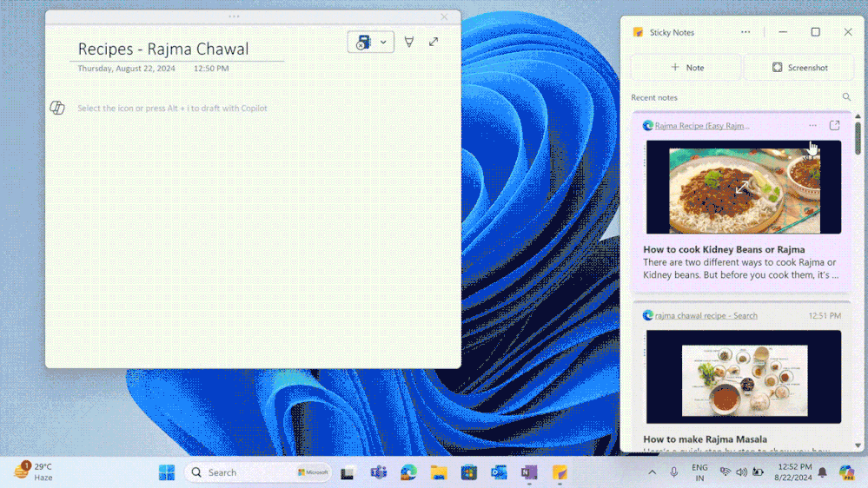Open Microsoft Edge from the taskbar
This screenshot has height=488, width=868.
[408, 472]
